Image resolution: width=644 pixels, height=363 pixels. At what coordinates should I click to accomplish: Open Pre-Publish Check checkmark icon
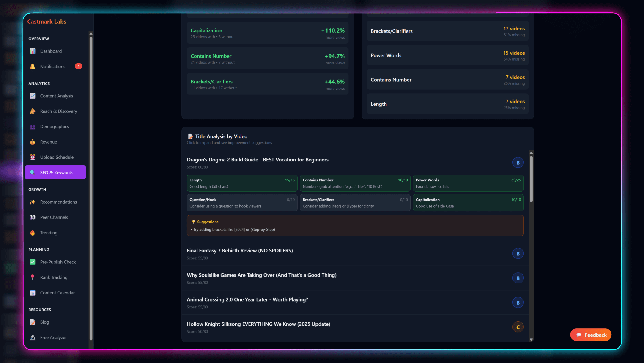coord(33,262)
